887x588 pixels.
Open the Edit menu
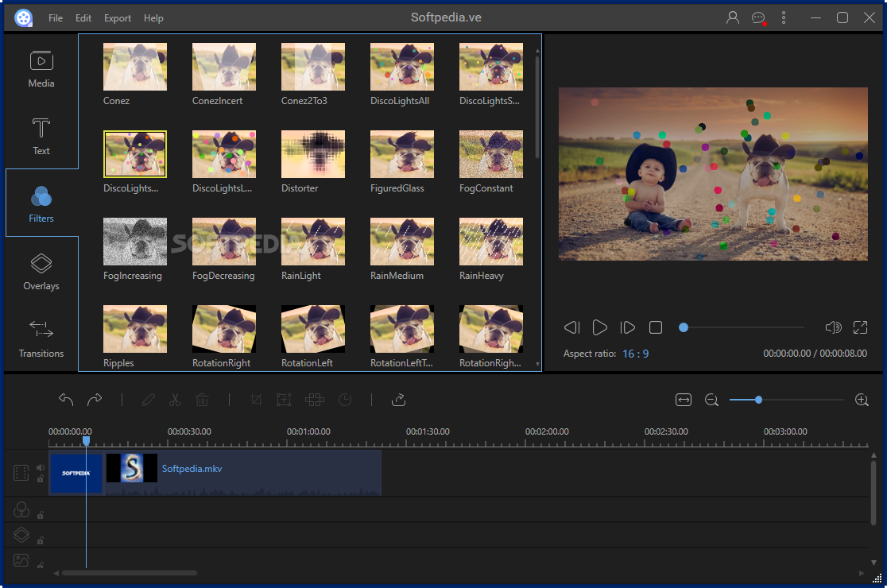coord(83,18)
